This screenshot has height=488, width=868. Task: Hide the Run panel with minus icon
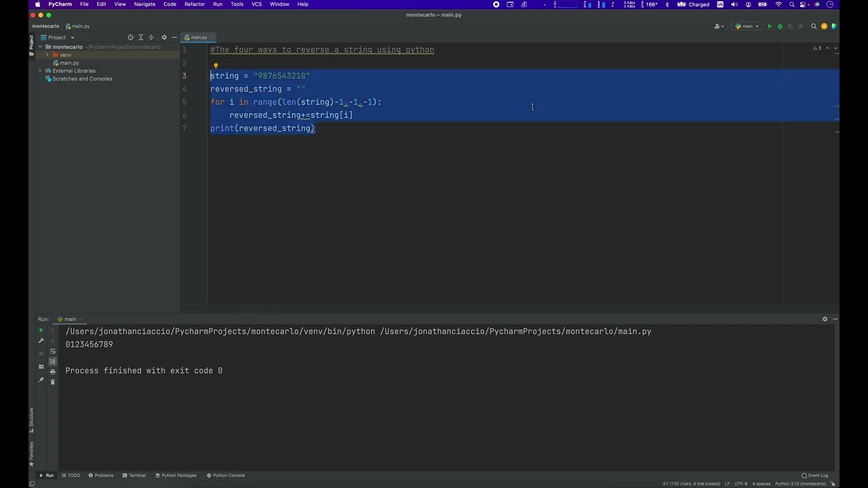tap(835, 319)
